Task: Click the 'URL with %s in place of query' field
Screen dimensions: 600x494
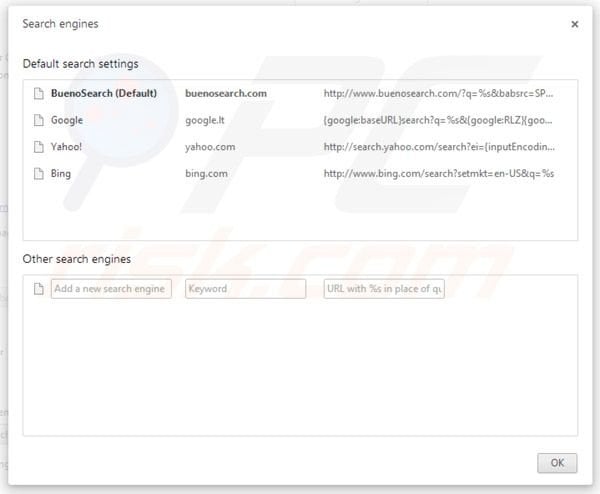Action: pos(384,289)
